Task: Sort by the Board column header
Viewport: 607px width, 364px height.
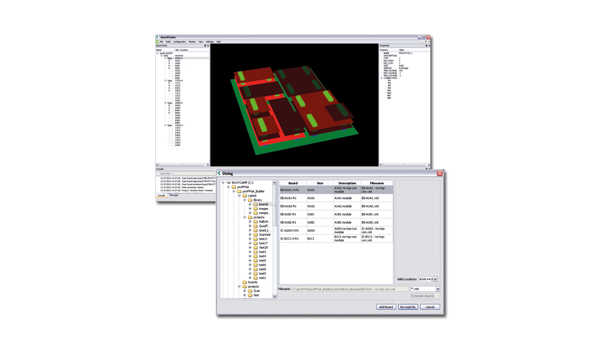Action: coord(293,183)
